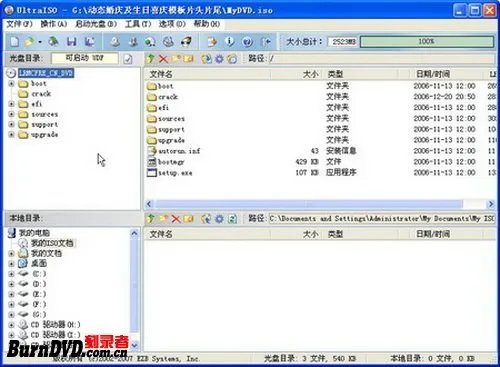
Task: Click the toolbar icon left of Info
Action: [x=212, y=42]
